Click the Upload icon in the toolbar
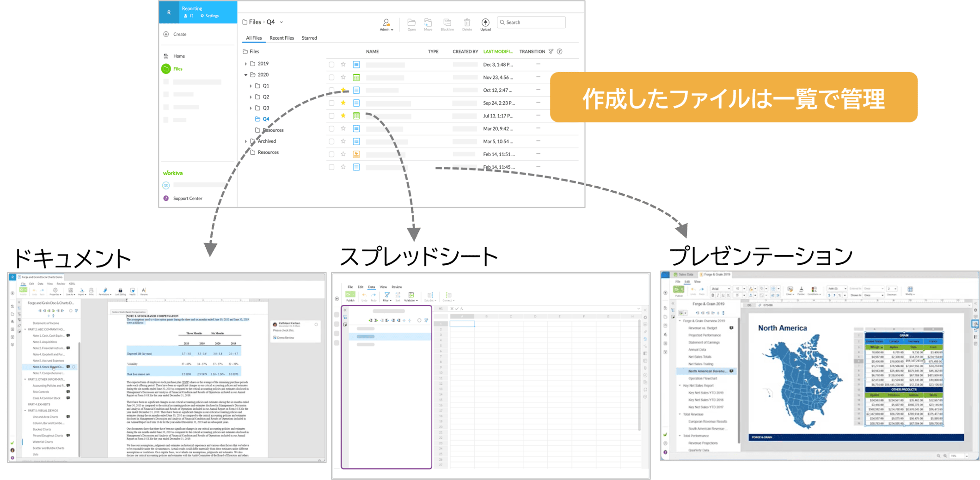This screenshot has height=480, width=980. pos(485,23)
